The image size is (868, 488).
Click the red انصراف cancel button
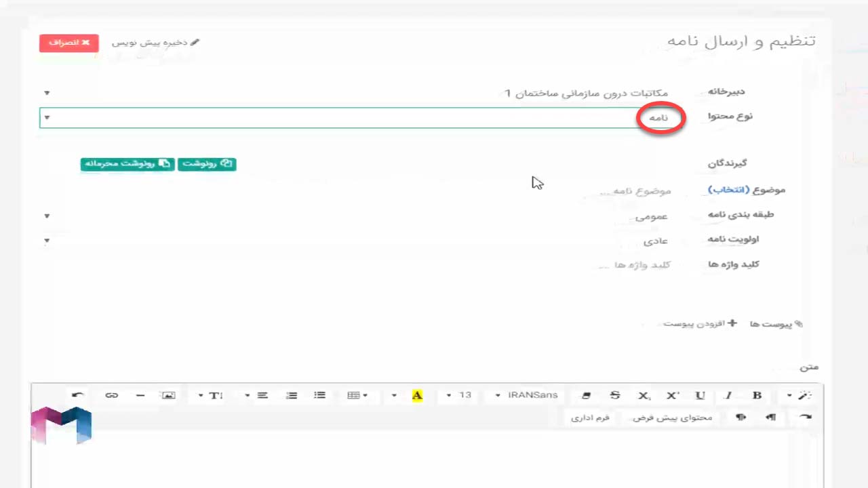pos(69,43)
